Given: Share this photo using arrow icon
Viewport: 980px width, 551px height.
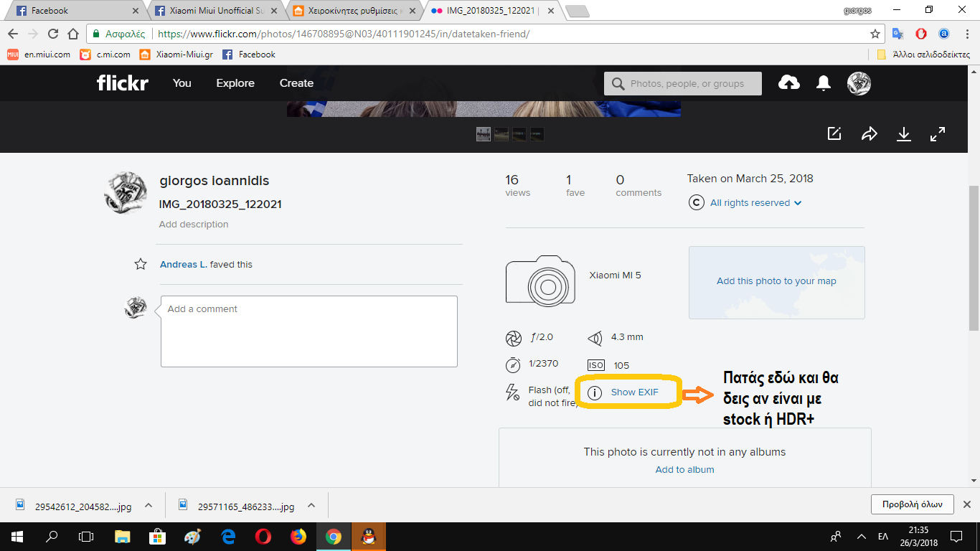Looking at the screenshot, I should click(870, 133).
